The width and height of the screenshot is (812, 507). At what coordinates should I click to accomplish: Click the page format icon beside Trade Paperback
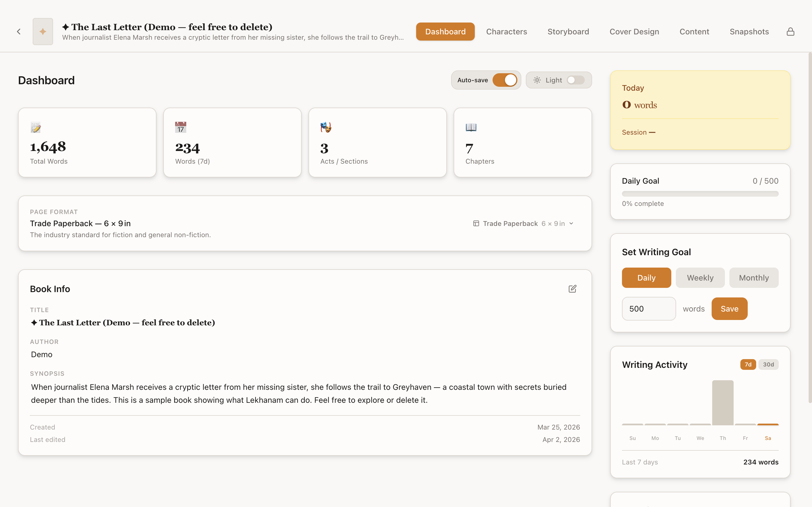click(476, 223)
